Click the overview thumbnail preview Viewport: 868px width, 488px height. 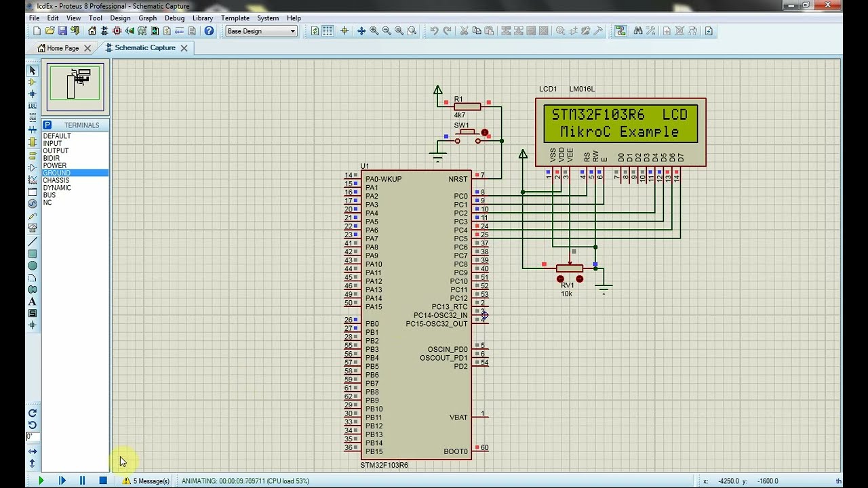[75, 87]
